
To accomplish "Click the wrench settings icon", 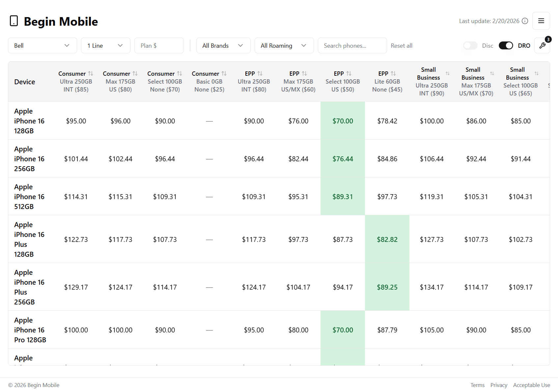I will (542, 45).
